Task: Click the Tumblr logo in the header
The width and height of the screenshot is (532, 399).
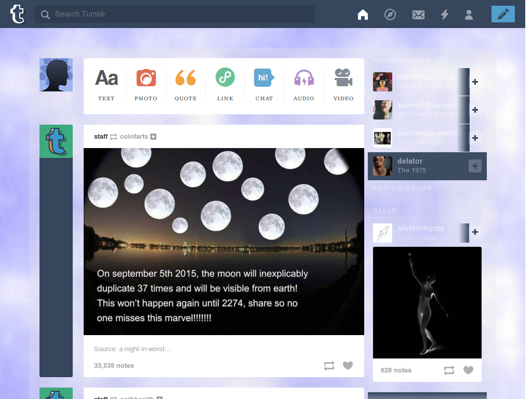Action: point(17,14)
